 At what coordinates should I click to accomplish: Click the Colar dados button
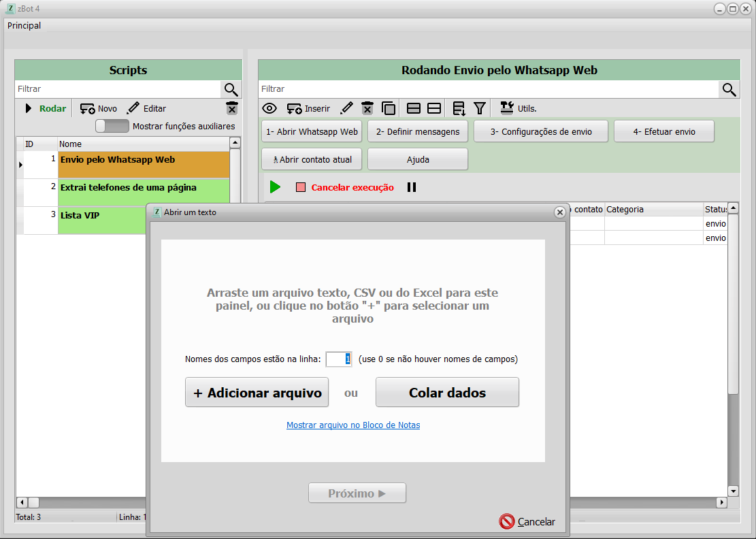click(447, 393)
